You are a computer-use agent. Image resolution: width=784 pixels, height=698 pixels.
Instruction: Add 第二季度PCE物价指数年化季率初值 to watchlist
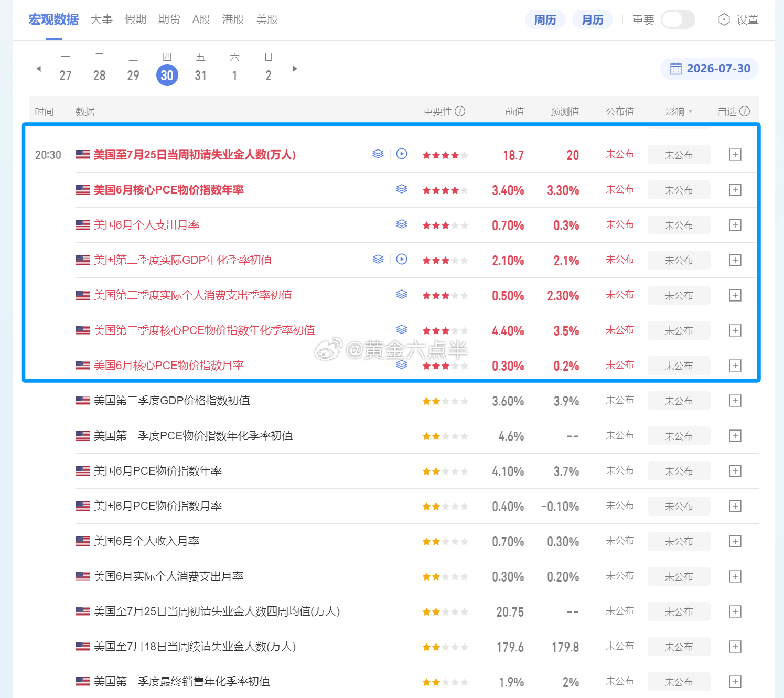tap(735, 436)
